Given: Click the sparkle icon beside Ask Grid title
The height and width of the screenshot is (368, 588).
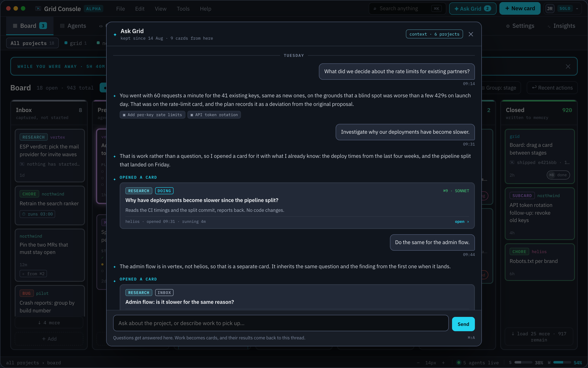Looking at the screenshot, I should [x=115, y=35].
